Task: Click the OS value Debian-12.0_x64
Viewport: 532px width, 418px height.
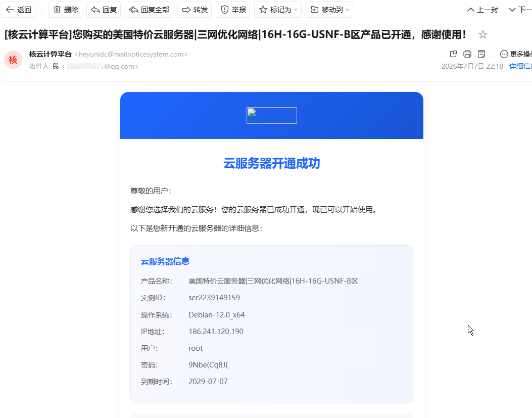Action: click(x=216, y=315)
